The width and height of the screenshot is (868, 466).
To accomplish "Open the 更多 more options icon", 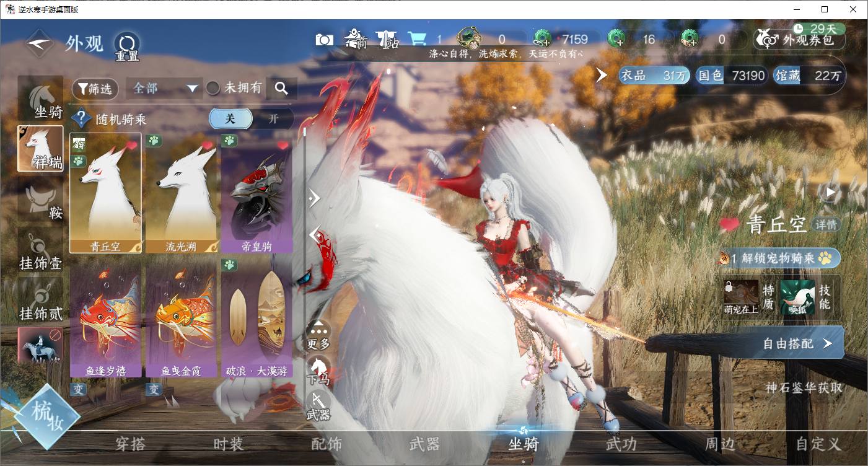I will tap(318, 333).
